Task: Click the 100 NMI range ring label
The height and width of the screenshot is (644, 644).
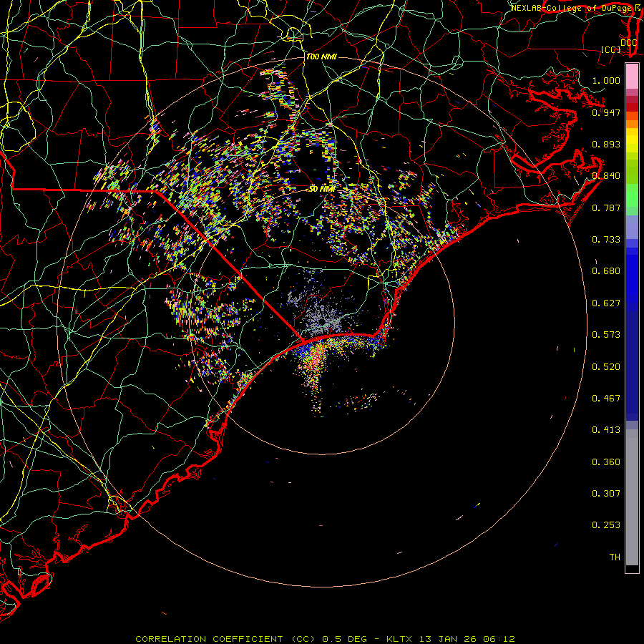Action: click(x=321, y=57)
